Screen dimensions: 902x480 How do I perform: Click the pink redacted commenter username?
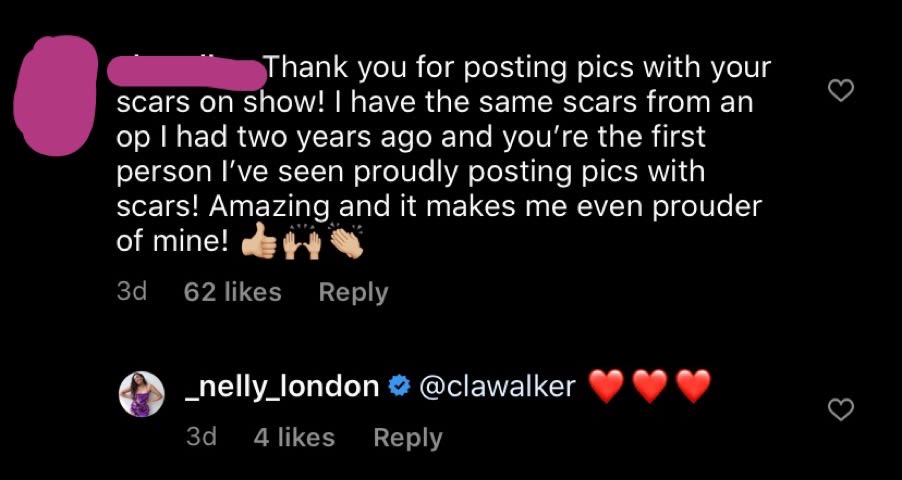[187, 74]
